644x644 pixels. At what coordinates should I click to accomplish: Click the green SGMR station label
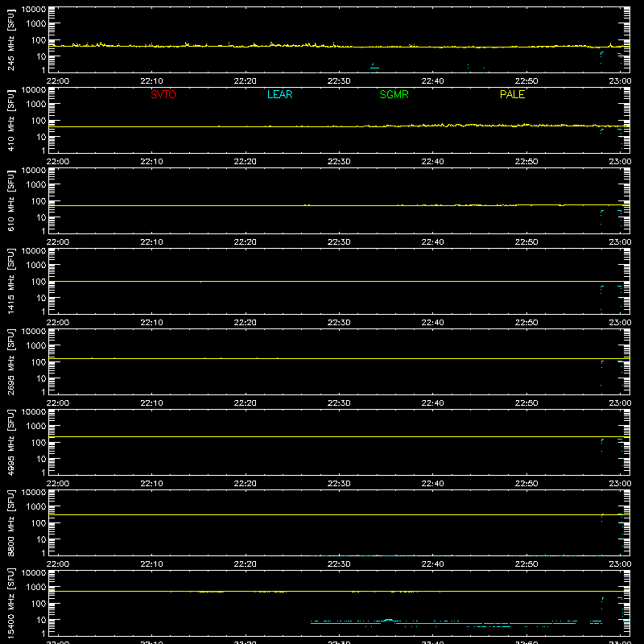click(x=394, y=94)
